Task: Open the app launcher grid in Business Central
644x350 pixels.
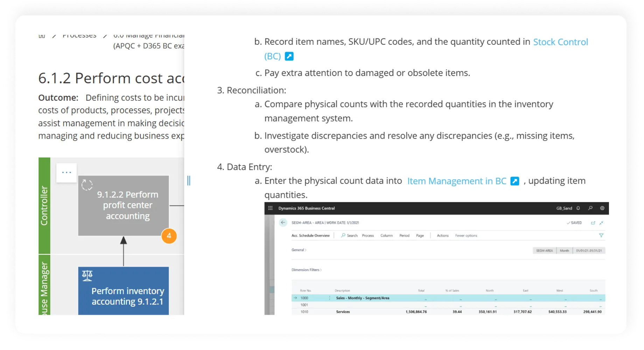Action: pyautogui.click(x=270, y=208)
